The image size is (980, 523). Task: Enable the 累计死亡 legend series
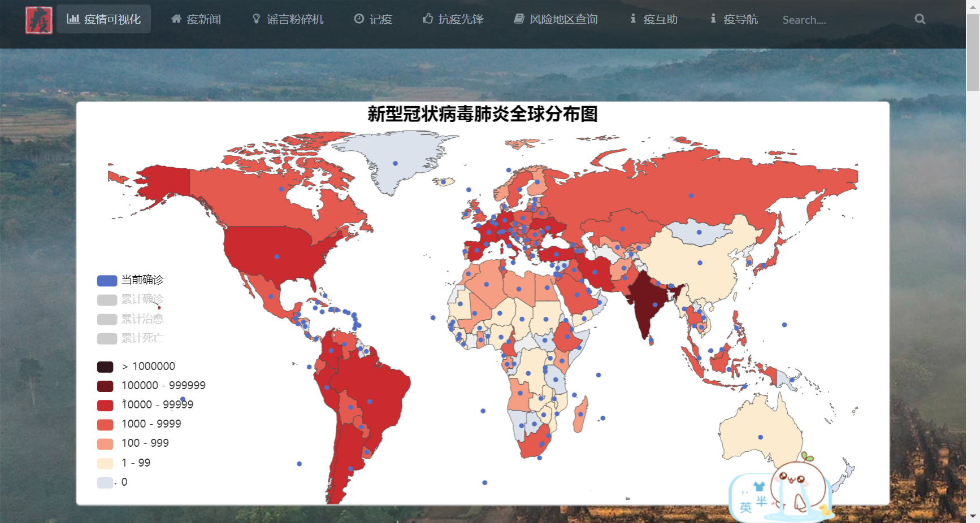[130, 338]
